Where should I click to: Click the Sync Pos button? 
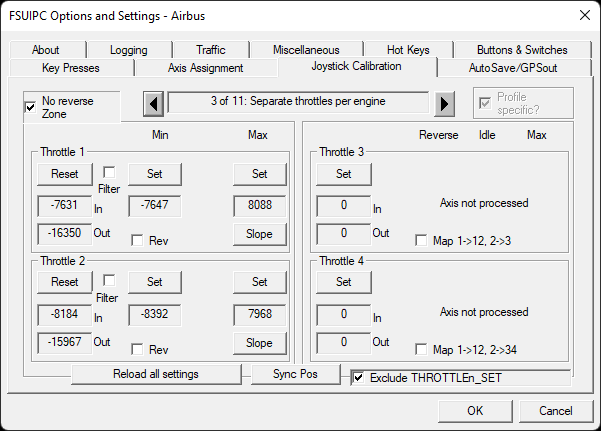[295, 374]
